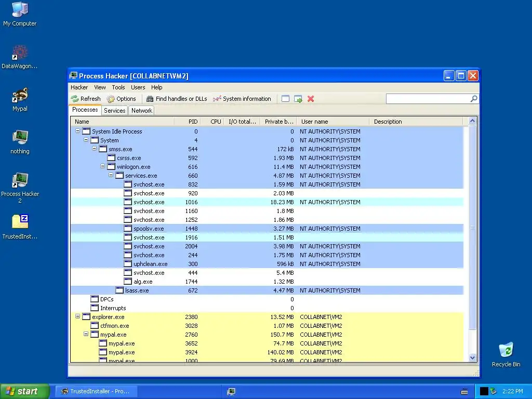Click Process Hacker tray icon in taskbar
Image resolution: width=532 pixels, height=399 pixels.
click(231, 392)
